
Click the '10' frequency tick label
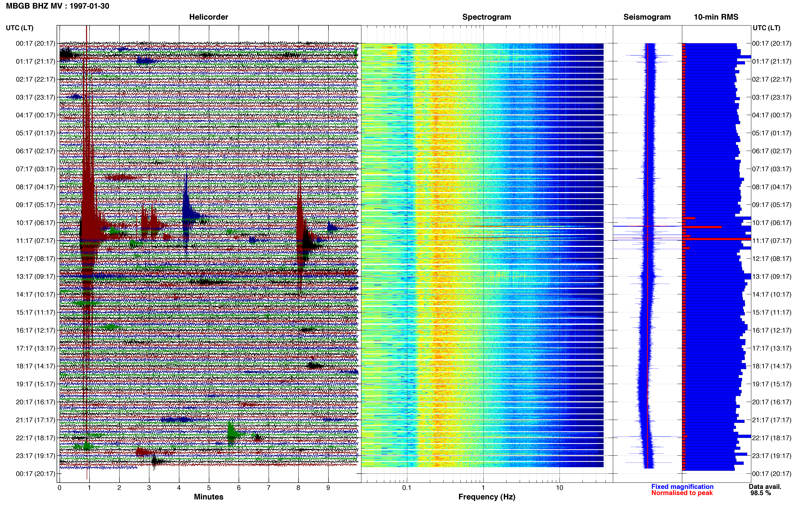point(559,487)
